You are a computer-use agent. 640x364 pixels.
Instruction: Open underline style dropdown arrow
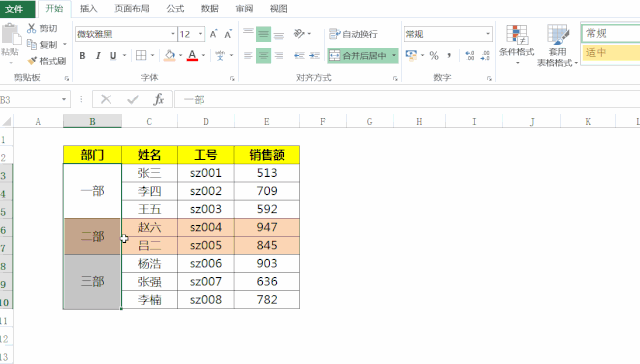click(x=124, y=55)
